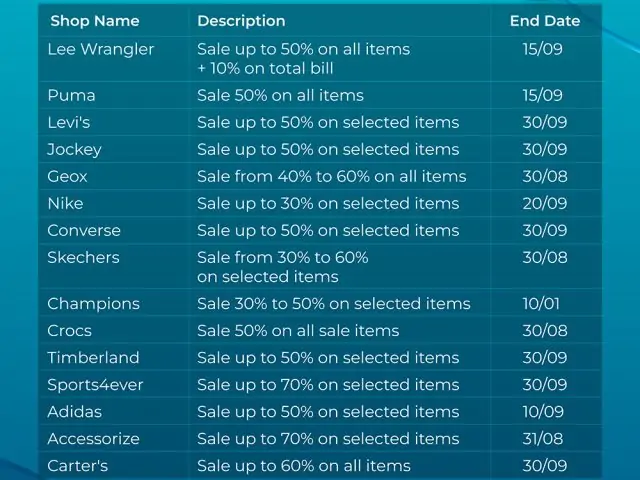Click the Carter's sale description
The width and height of the screenshot is (640, 480).
[x=304, y=466]
